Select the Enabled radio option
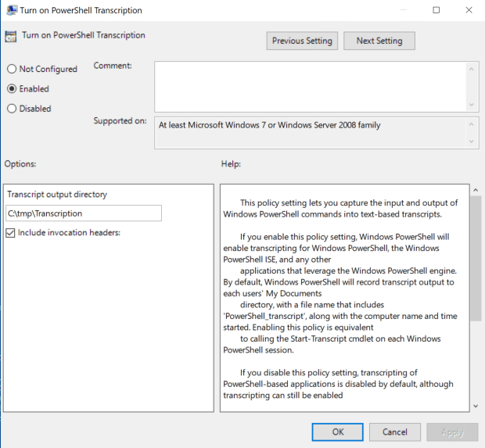Image resolution: width=485 pixels, height=448 pixels. pyautogui.click(x=12, y=89)
